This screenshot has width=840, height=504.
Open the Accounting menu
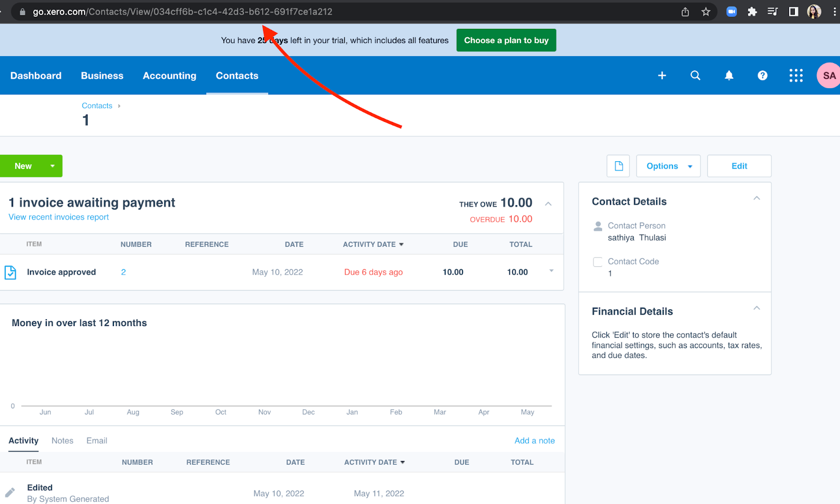coord(169,76)
